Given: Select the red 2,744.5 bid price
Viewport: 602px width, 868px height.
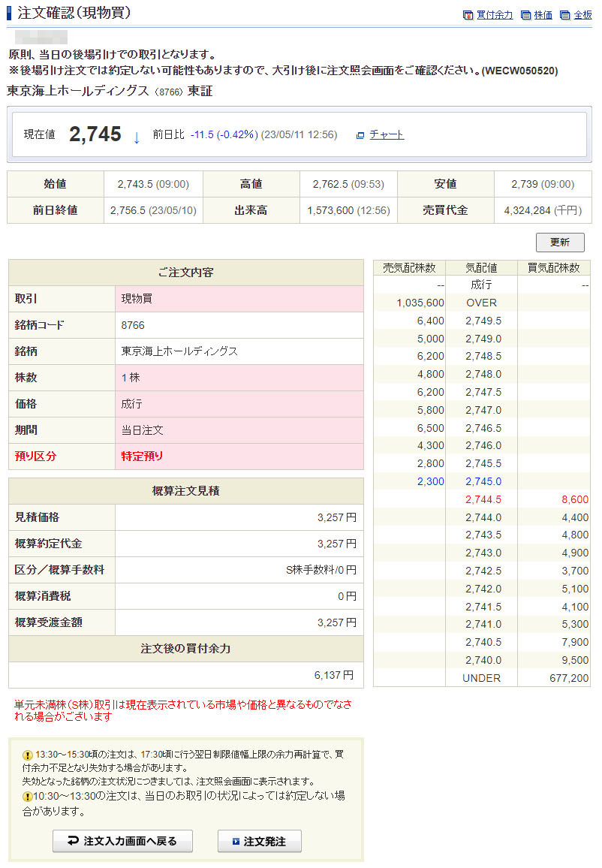Looking at the screenshot, I should (483, 499).
